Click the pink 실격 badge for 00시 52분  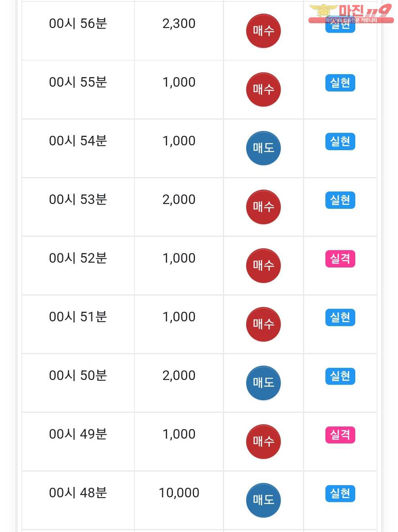coord(340,259)
